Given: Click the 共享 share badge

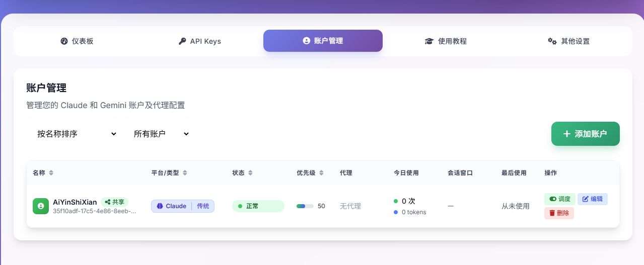Looking at the screenshot, I should point(114,202).
